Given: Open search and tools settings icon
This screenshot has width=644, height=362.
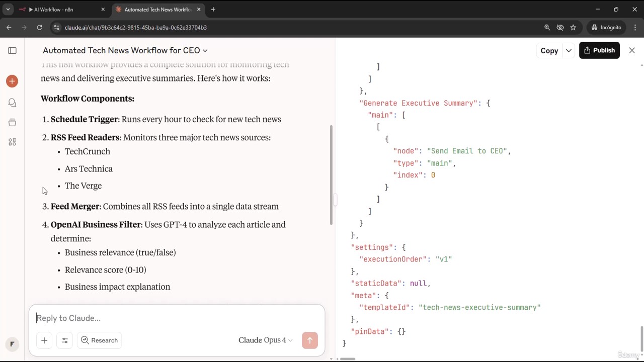Looking at the screenshot, I should [x=65, y=340].
